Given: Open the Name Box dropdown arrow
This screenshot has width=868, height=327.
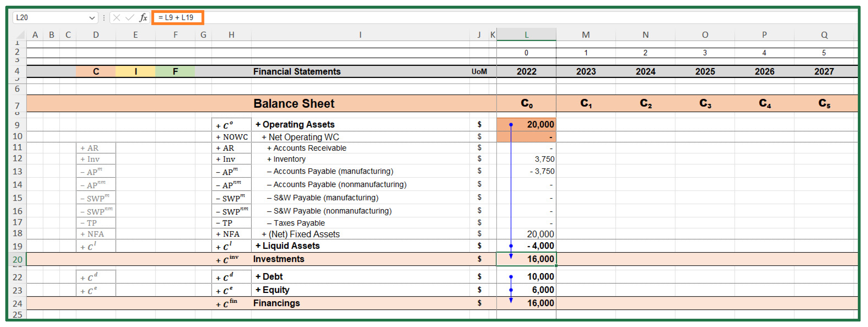Looking at the screenshot, I should pos(92,18).
